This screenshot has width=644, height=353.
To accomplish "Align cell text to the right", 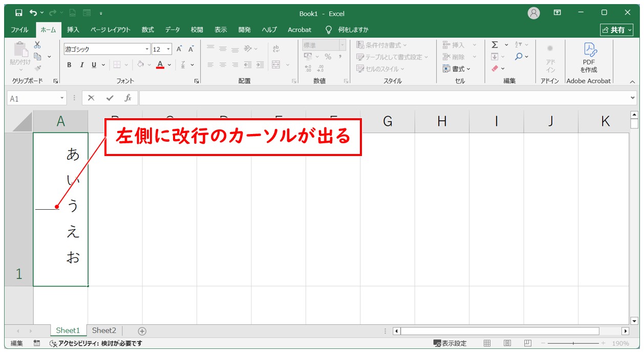I will pyautogui.click(x=235, y=65).
